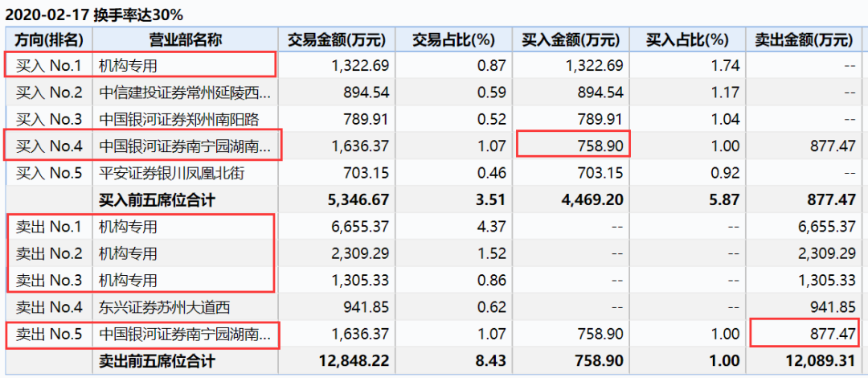This screenshot has height=378, width=868.
Task: Select trade share value 0.52
Action: click(492, 120)
